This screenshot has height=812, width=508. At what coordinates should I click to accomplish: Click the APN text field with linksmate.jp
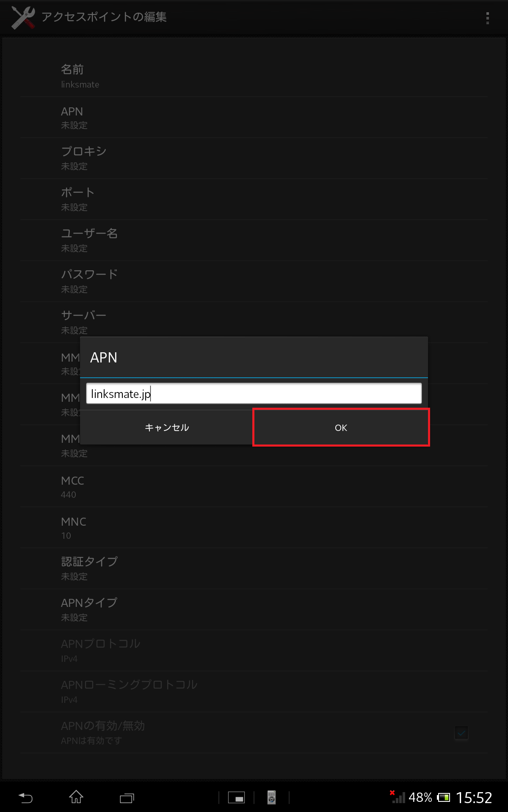254,394
